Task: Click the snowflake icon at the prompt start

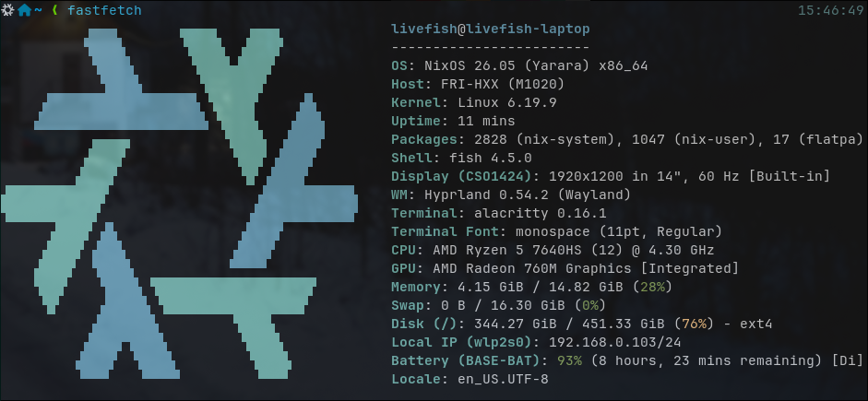Action: (8, 10)
